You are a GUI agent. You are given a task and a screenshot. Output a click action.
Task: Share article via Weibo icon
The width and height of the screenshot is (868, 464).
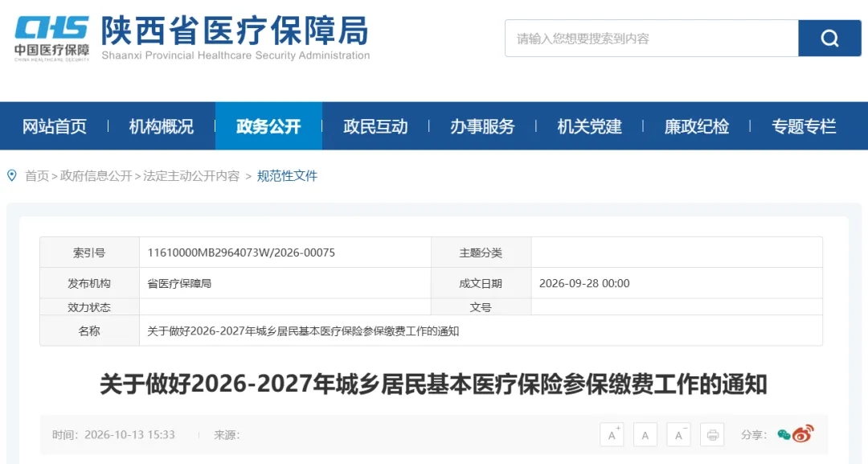803,433
